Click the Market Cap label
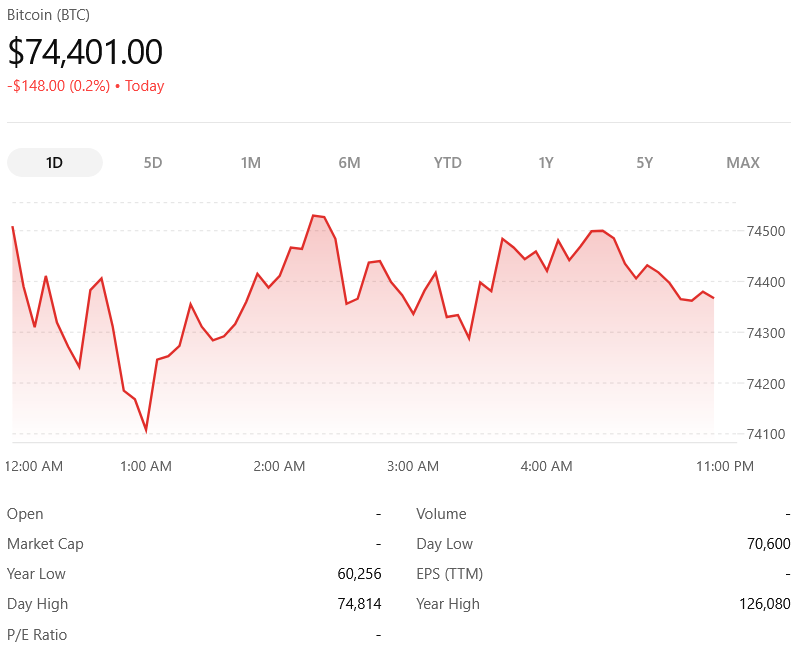 [45, 544]
